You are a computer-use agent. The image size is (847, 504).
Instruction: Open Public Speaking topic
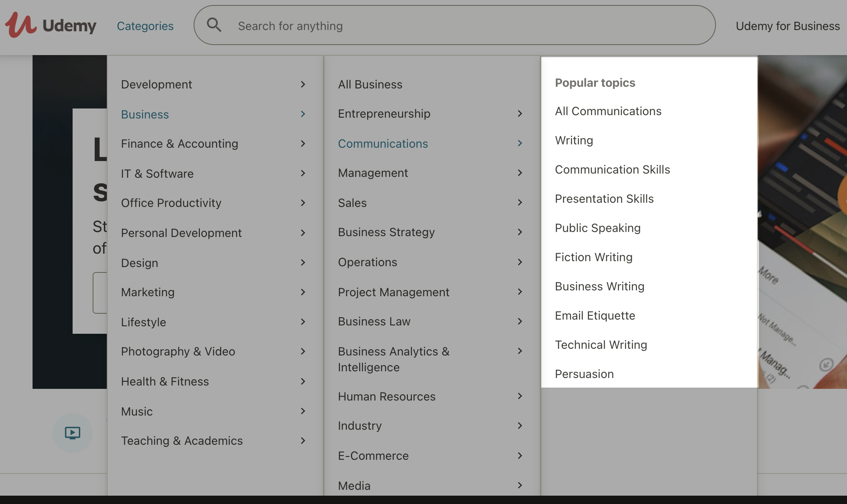(597, 228)
